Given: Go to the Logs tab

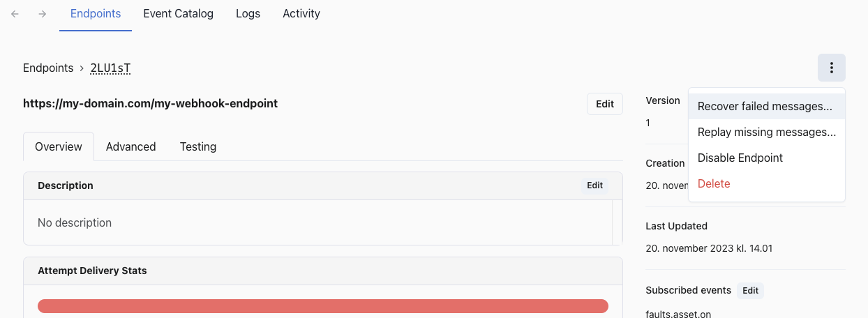Looking at the screenshot, I should (x=248, y=14).
